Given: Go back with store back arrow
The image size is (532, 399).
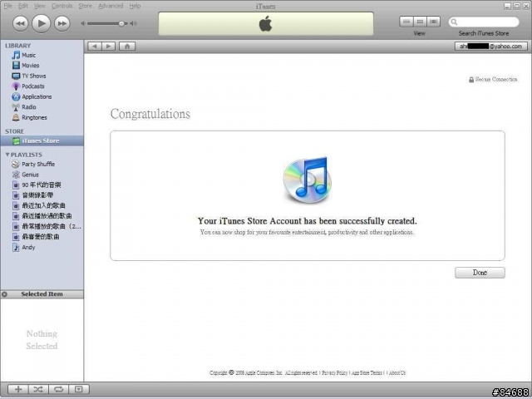Looking at the screenshot, I should [94, 47].
